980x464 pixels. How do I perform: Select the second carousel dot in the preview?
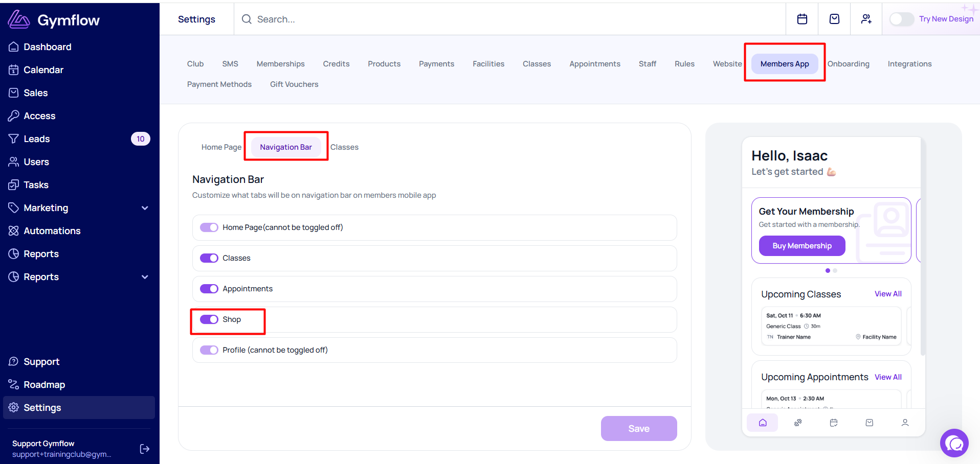pos(835,270)
